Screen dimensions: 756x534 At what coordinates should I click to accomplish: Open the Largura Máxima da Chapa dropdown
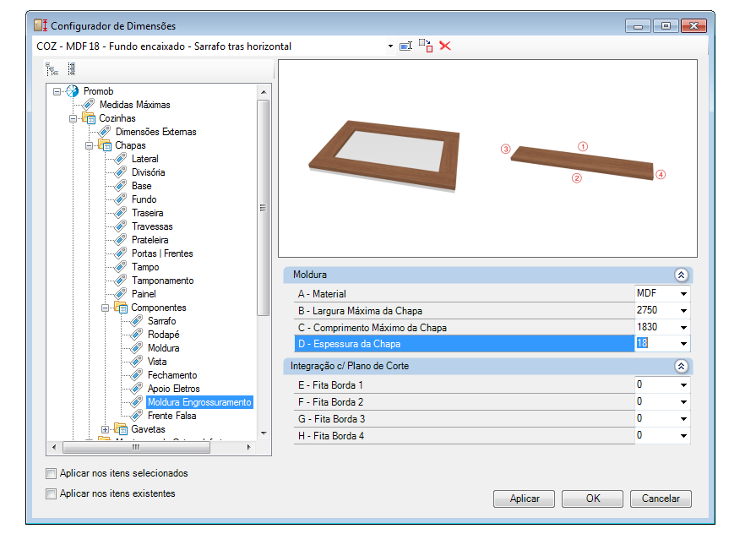[x=683, y=311]
